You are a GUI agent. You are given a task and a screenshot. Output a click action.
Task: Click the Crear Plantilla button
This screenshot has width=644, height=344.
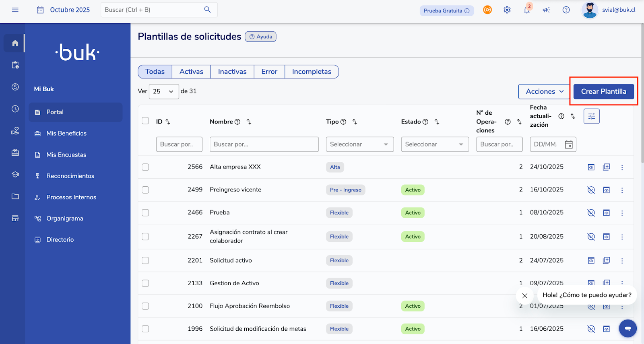pos(603,92)
